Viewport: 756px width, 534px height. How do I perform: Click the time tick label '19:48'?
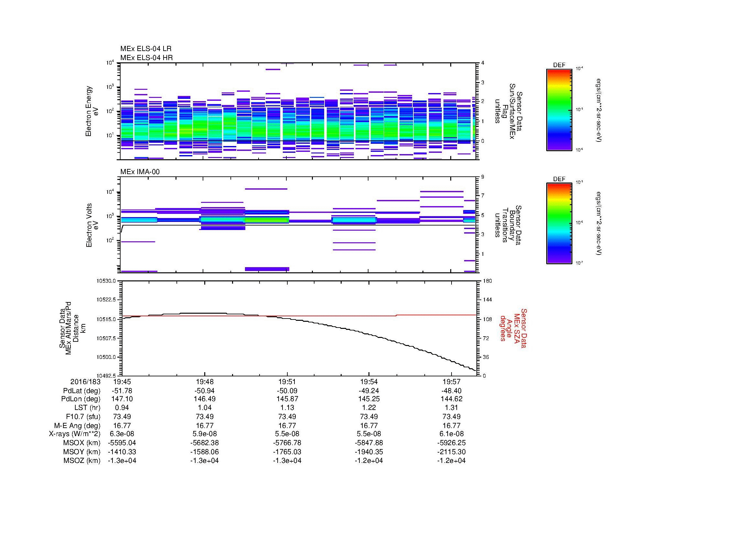point(205,382)
